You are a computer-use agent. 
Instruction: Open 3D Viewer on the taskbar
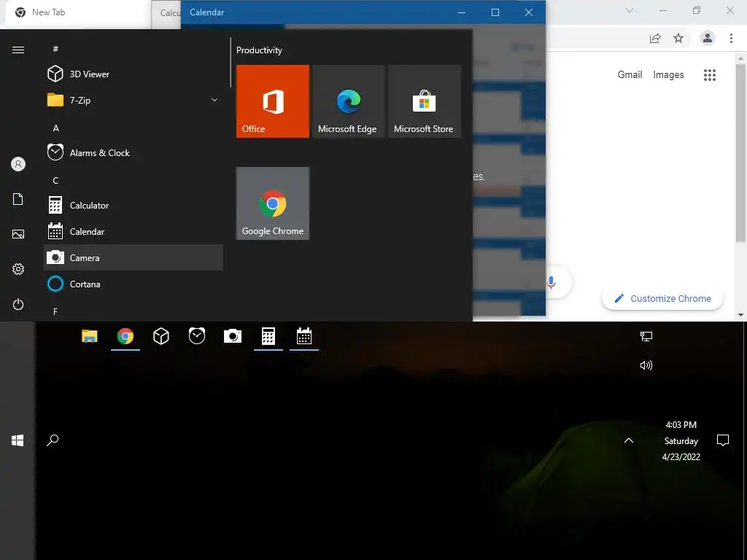(x=161, y=336)
